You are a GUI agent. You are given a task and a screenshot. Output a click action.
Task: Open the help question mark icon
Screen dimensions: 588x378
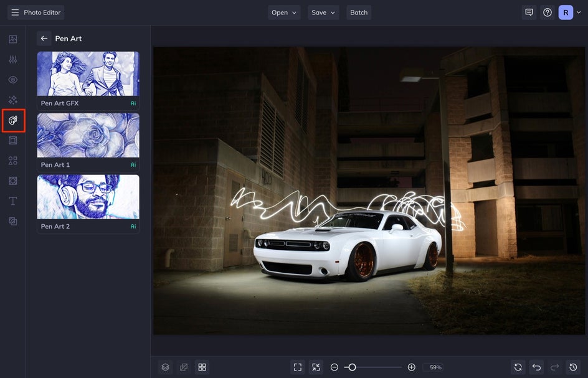click(x=548, y=12)
